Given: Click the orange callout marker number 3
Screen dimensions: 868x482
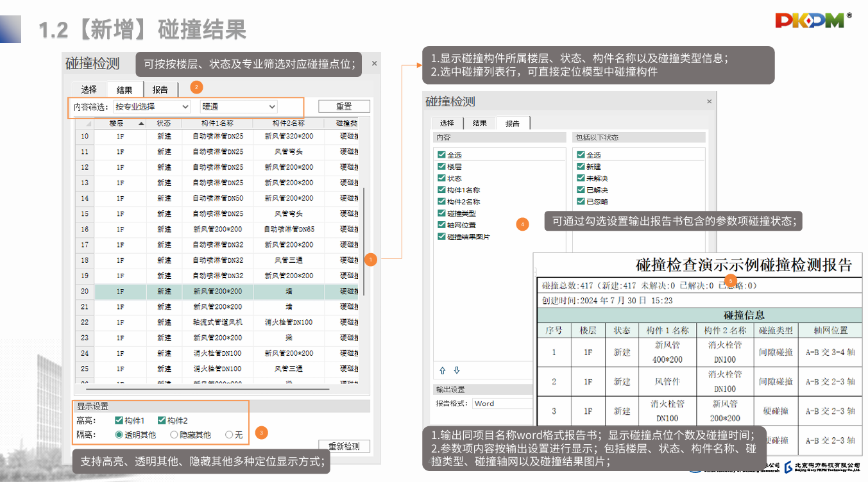Looking at the screenshot, I should [x=260, y=433].
